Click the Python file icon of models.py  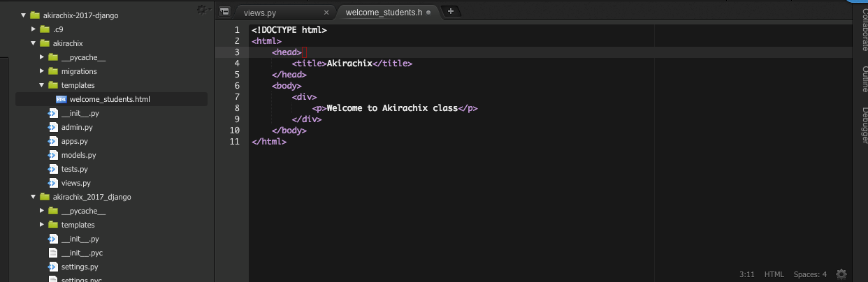tap(52, 155)
